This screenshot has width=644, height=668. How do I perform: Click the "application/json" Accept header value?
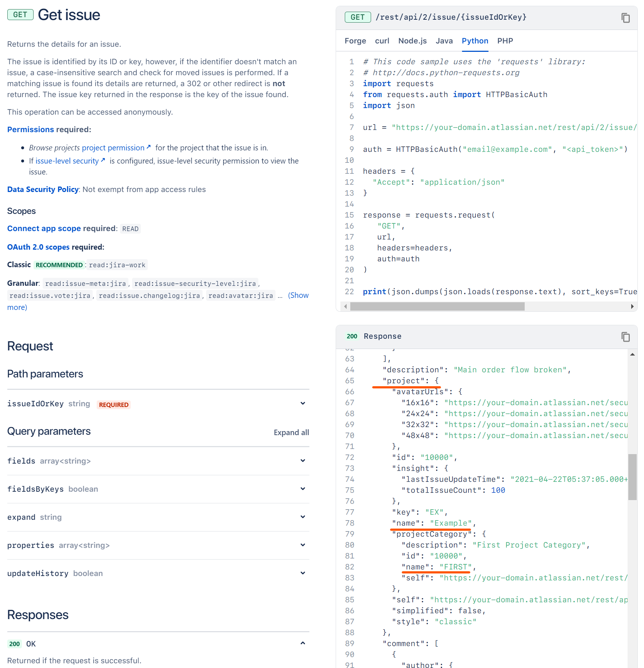(462, 182)
